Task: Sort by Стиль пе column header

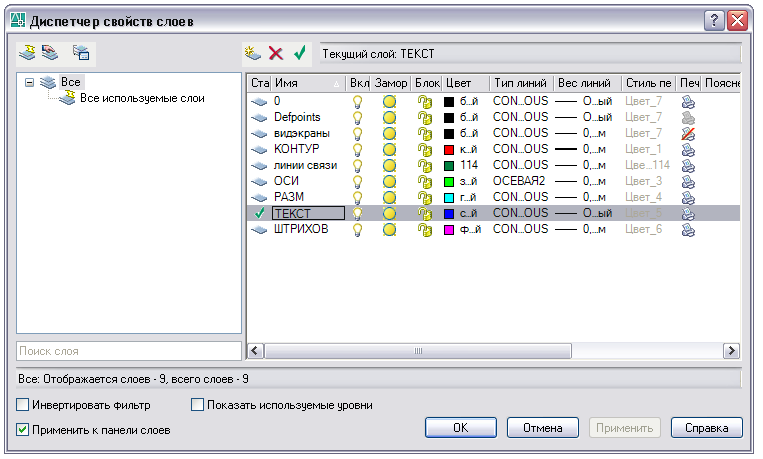Action: pos(649,83)
